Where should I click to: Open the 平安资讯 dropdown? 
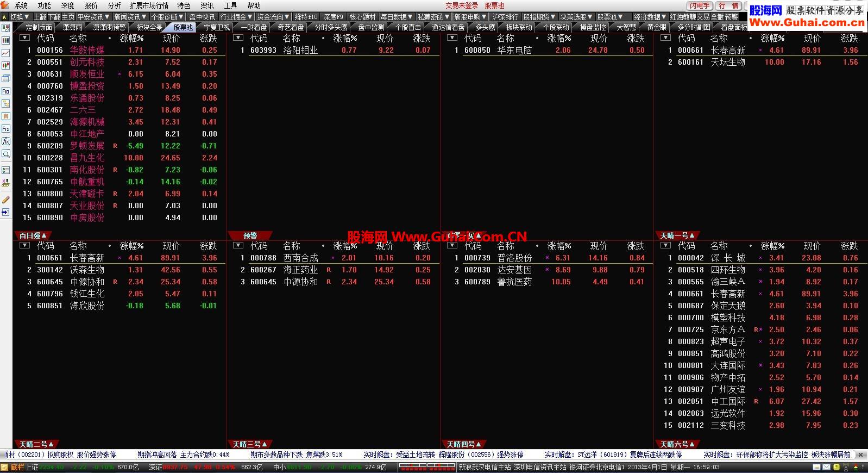(93, 17)
